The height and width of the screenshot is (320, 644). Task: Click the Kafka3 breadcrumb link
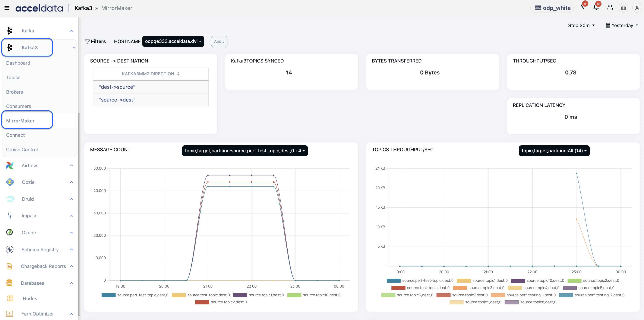(83, 8)
